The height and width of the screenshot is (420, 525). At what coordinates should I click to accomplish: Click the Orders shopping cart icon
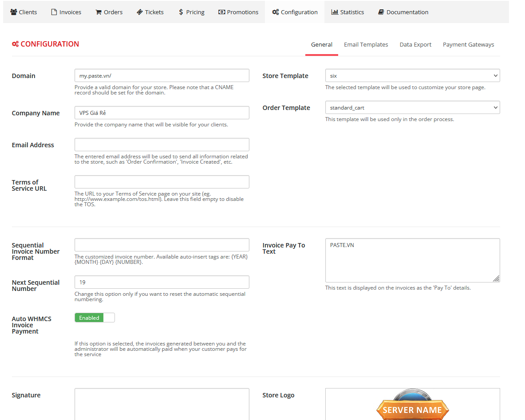(99, 12)
